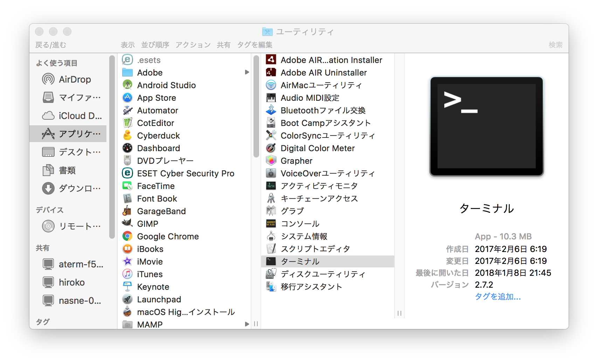Expand the Adobe folder arrow
The height and width of the screenshot is (364, 598).
click(247, 72)
